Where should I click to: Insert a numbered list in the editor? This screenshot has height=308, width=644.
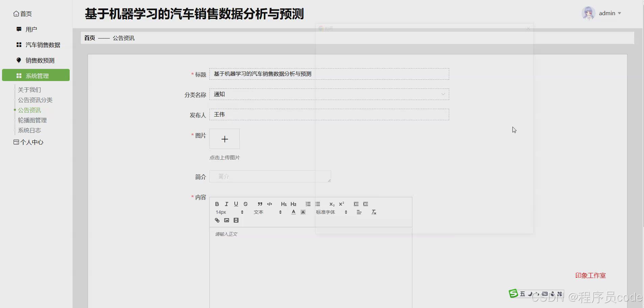[x=308, y=204]
